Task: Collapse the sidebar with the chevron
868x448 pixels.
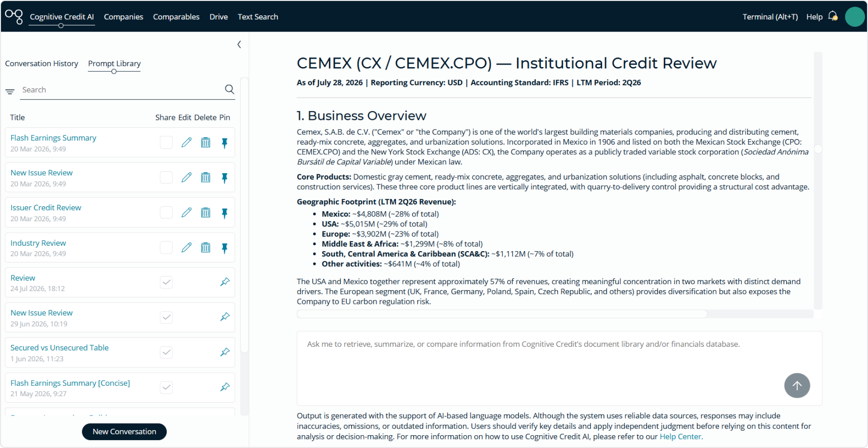Action: point(239,44)
